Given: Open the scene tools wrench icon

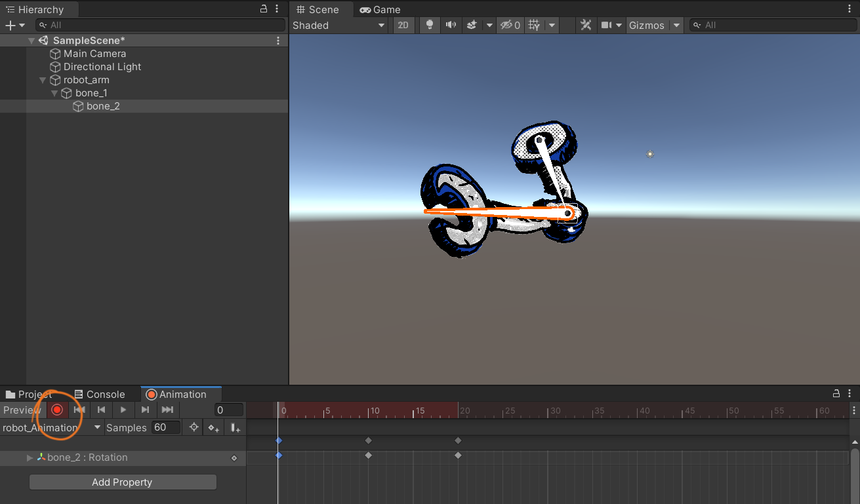Looking at the screenshot, I should point(586,25).
